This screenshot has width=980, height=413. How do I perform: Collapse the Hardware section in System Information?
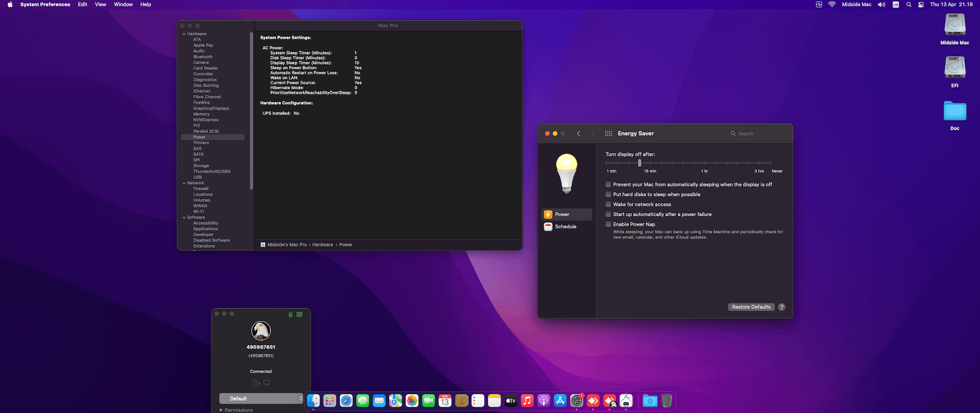coord(184,34)
